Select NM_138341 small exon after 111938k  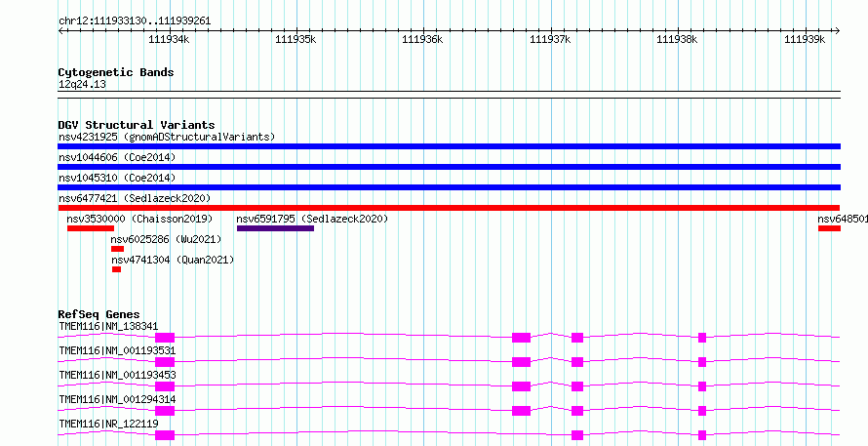point(702,338)
